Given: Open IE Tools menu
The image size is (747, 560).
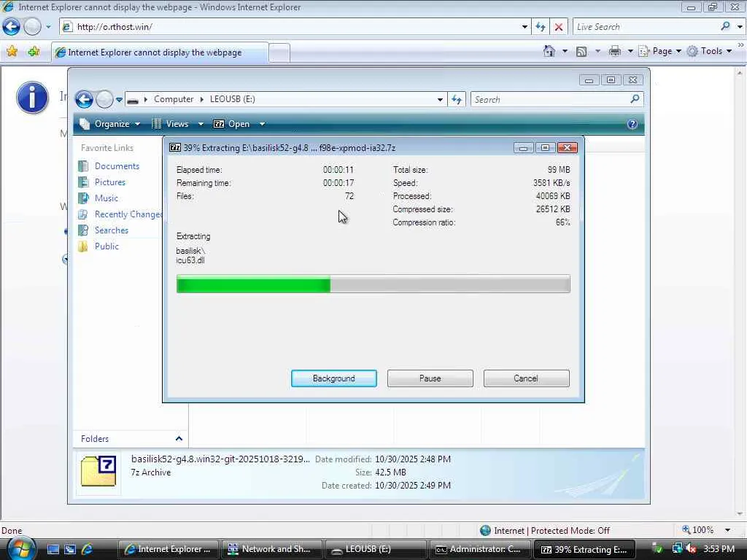Looking at the screenshot, I should pos(709,51).
